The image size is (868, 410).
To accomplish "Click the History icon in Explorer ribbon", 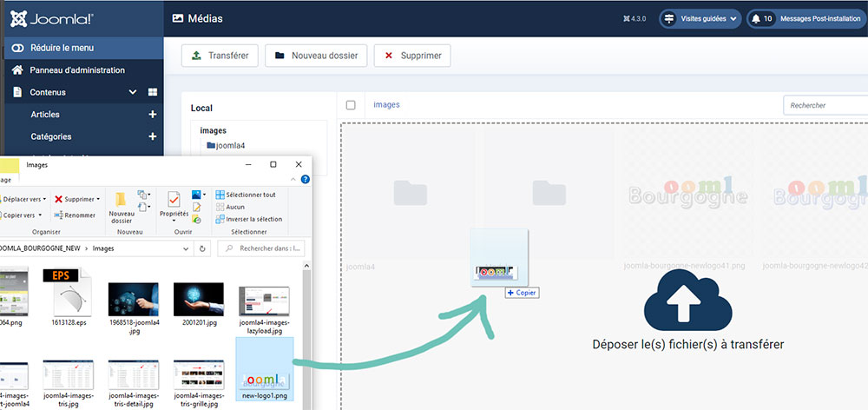I will [196, 220].
